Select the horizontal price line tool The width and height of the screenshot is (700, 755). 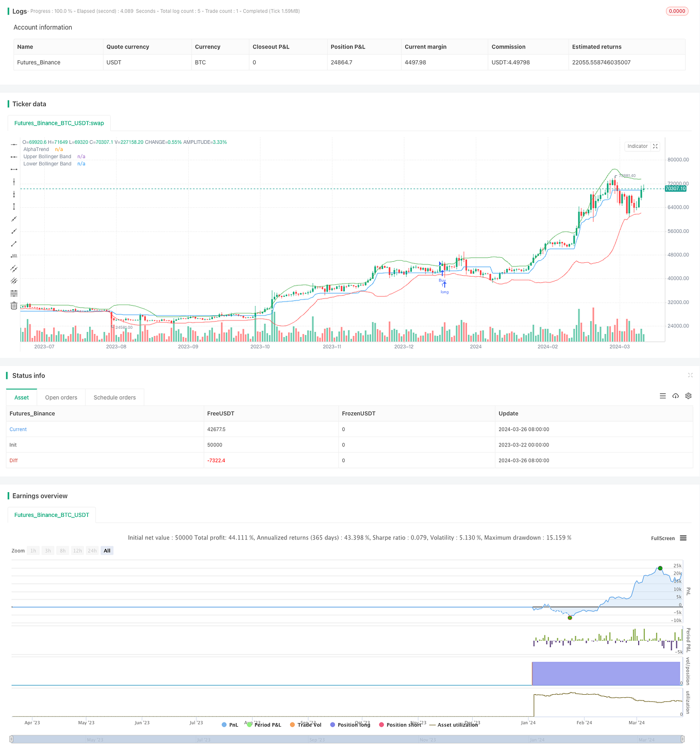click(14, 144)
